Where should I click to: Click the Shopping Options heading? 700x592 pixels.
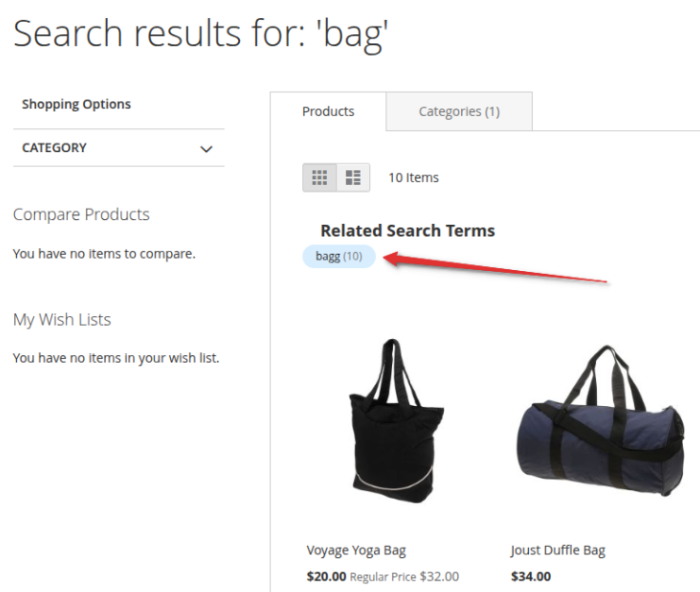tap(77, 104)
